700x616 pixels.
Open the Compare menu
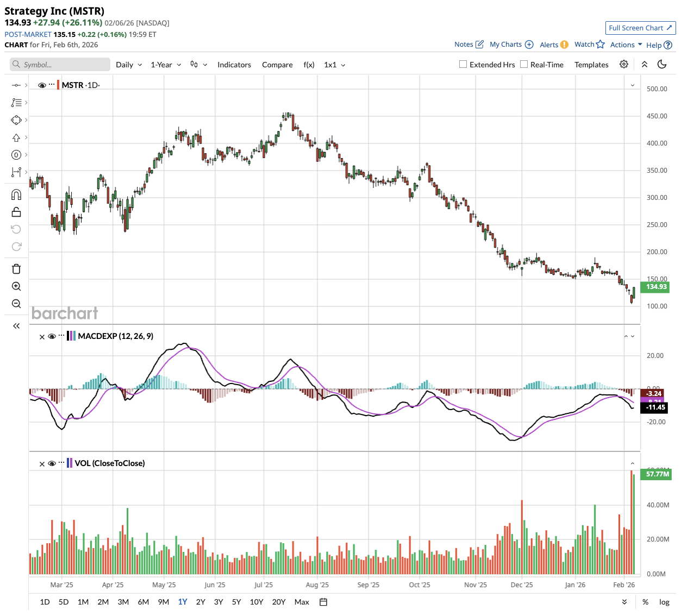(277, 65)
